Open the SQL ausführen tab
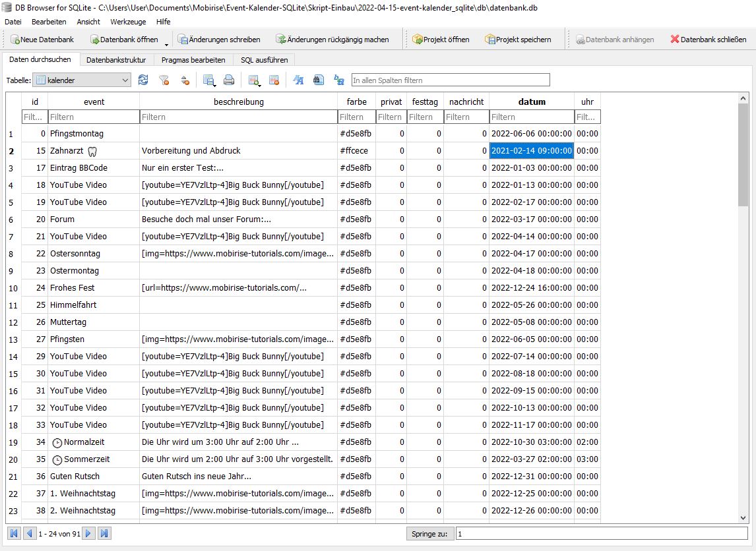This screenshot has width=756, height=551. tap(264, 60)
